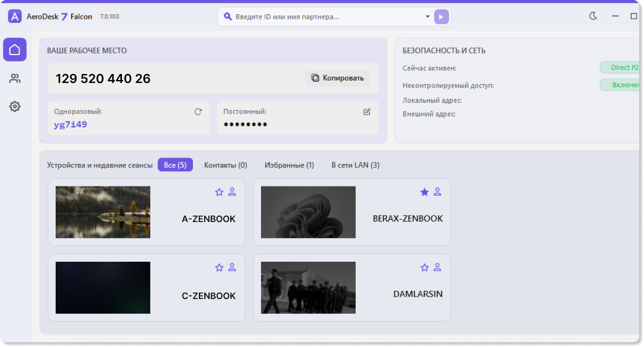Refresh the one-time password
Screen dimensions: 644x347
[x=198, y=112]
